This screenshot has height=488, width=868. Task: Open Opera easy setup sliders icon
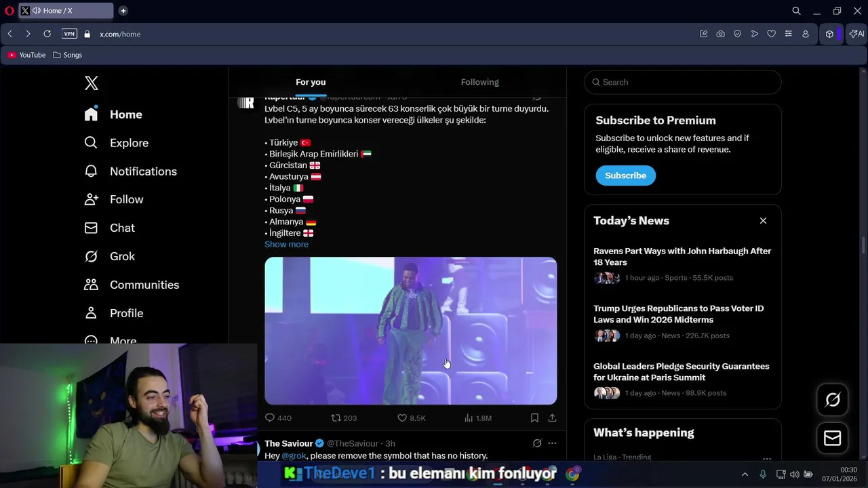(788, 34)
